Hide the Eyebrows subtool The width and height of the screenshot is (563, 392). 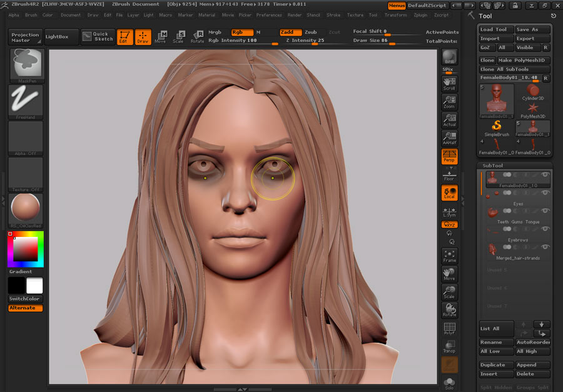(x=545, y=229)
